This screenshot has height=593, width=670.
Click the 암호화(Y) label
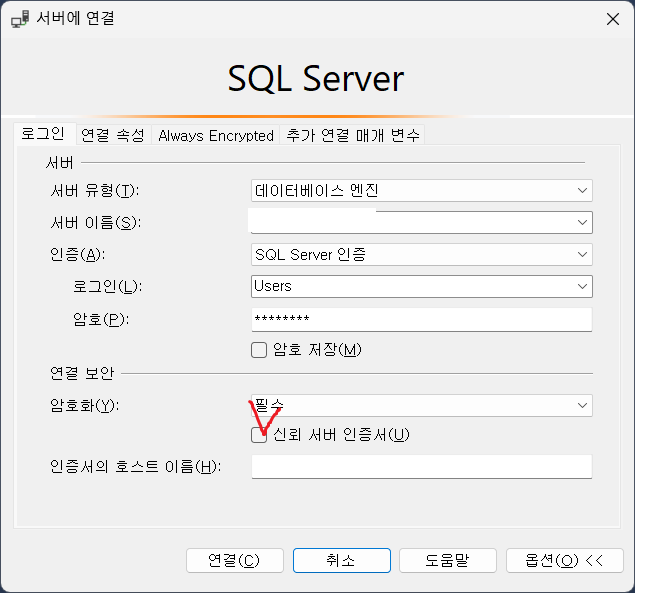tap(85, 405)
